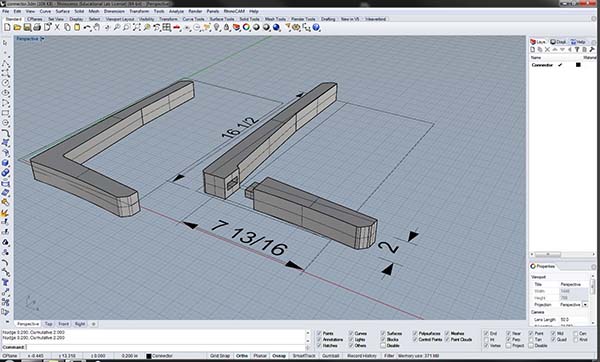
Task: Toggle the Meshes filter checkbox
Action: click(x=447, y=333)
